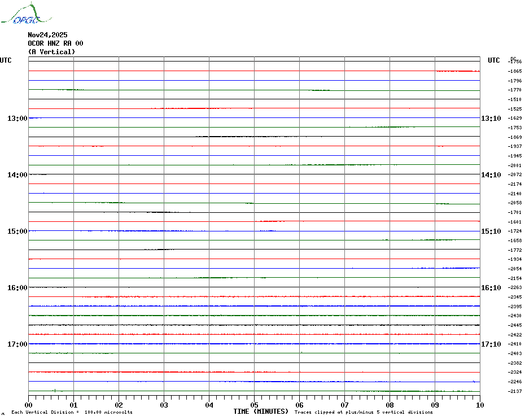The width and height of the screenshot is (525, 420).
Task: Click the -1510 DC offset value
Action: coord(514,99)
